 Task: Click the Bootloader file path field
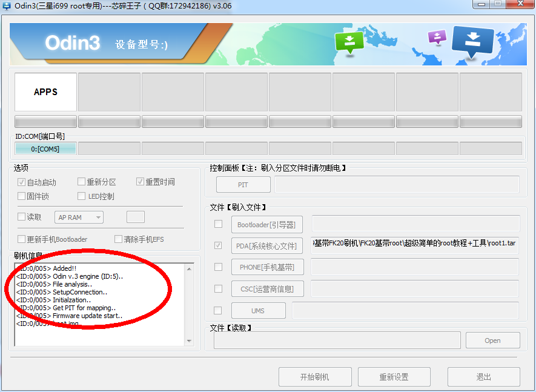click(x=415, y=224)
